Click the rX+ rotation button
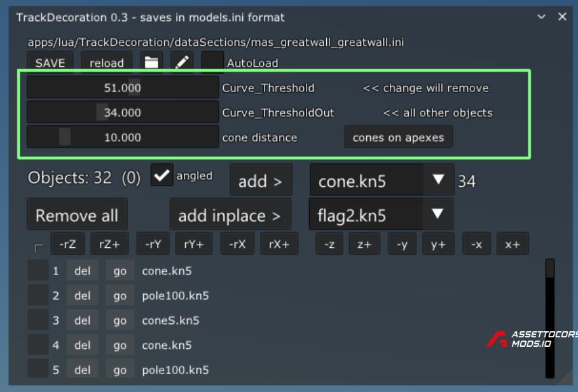Image resolution: width=578 pixels, height=392 pixels. pos(279,243)
